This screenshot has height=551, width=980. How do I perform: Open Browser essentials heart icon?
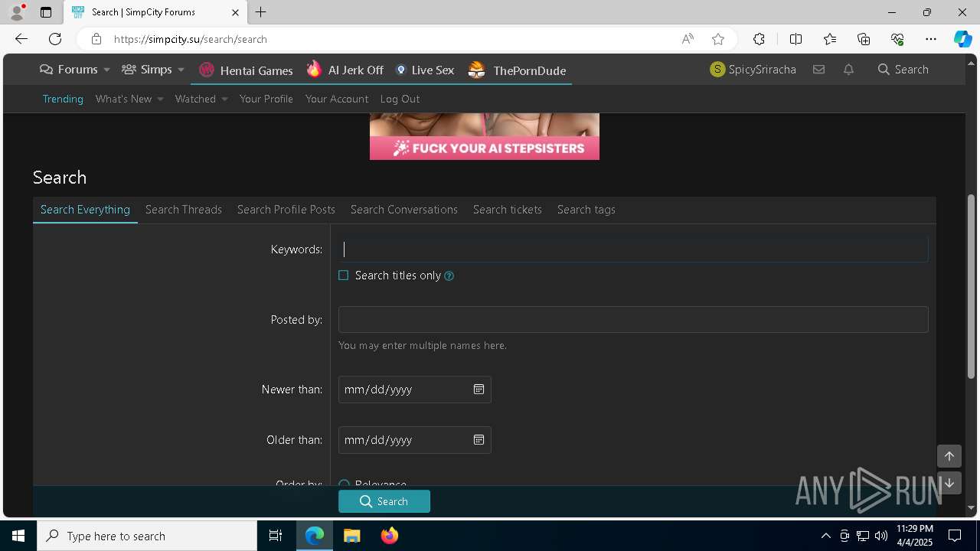tap(897, 39)
